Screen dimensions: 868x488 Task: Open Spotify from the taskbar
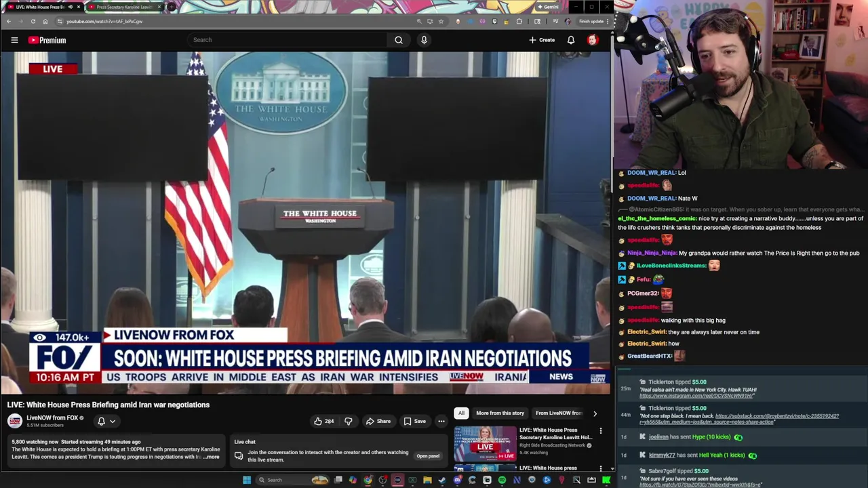pos(502,480)
